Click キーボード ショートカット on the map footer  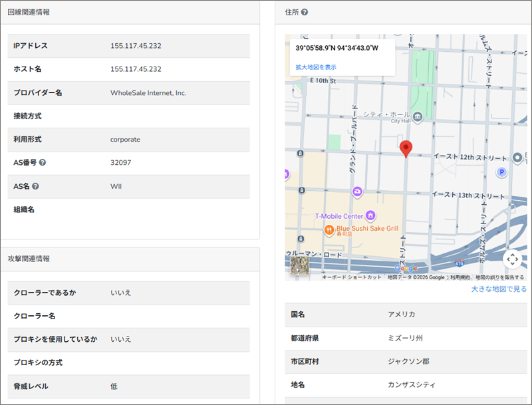pyautogui.click(x=352, y=277)
